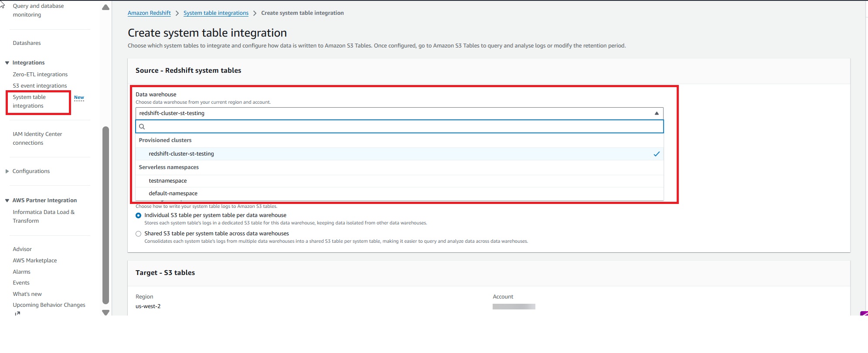Collapse the Data warehouse dropdown
Image resolution: width=868 pixels, height=353 pixels.
point(657,113)
